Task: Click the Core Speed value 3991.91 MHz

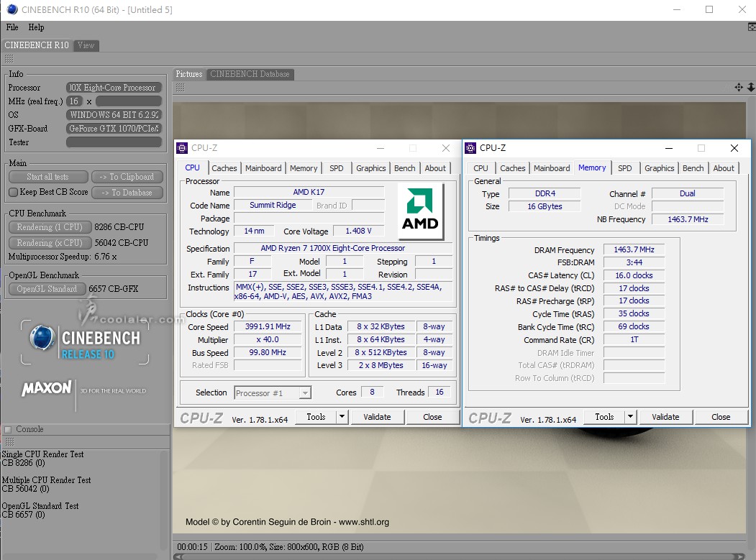Action: coord(268,327)
